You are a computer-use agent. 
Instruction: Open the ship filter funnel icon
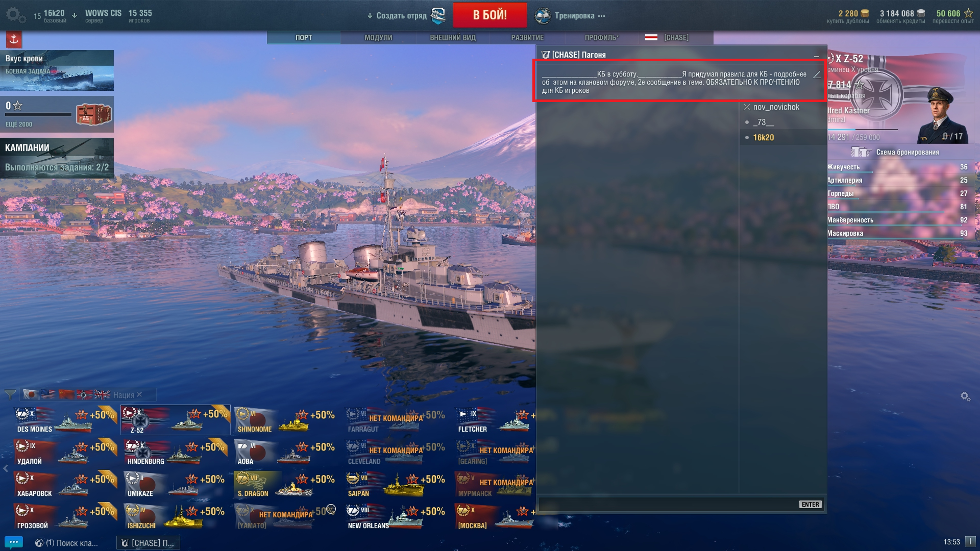pos(10,394)
